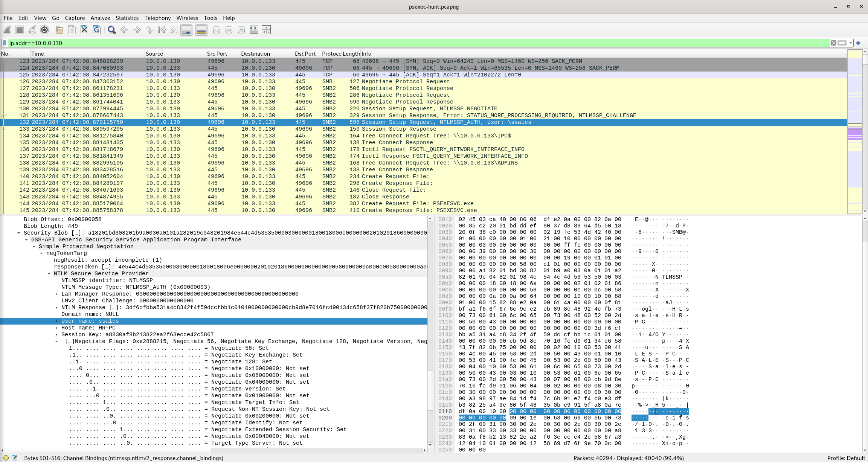Sort by the Source column header
This screenshot has width=868, height=462.
tap(175, 53)
